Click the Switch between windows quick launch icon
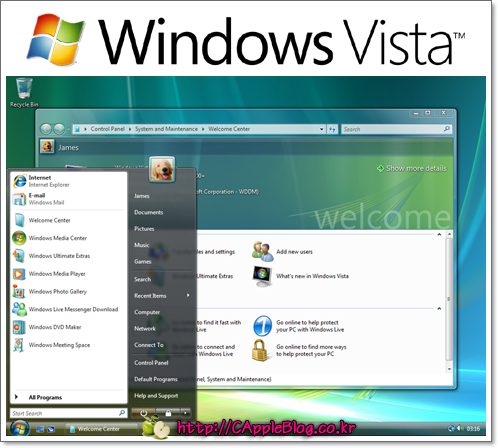Viewport: 498px width, 448px height. pos(51,429)
